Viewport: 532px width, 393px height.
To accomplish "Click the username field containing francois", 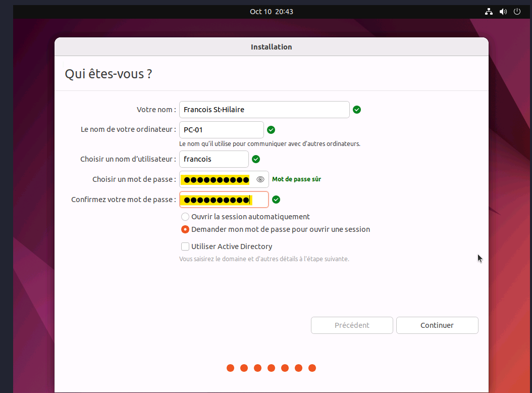I will click(x=214, y=159).
